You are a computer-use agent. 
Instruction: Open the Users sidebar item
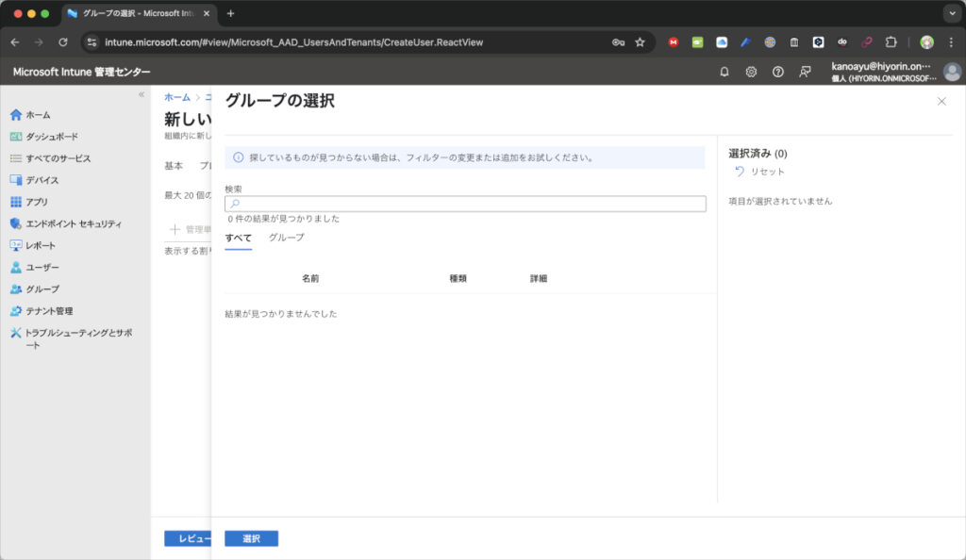pos(35,268)
